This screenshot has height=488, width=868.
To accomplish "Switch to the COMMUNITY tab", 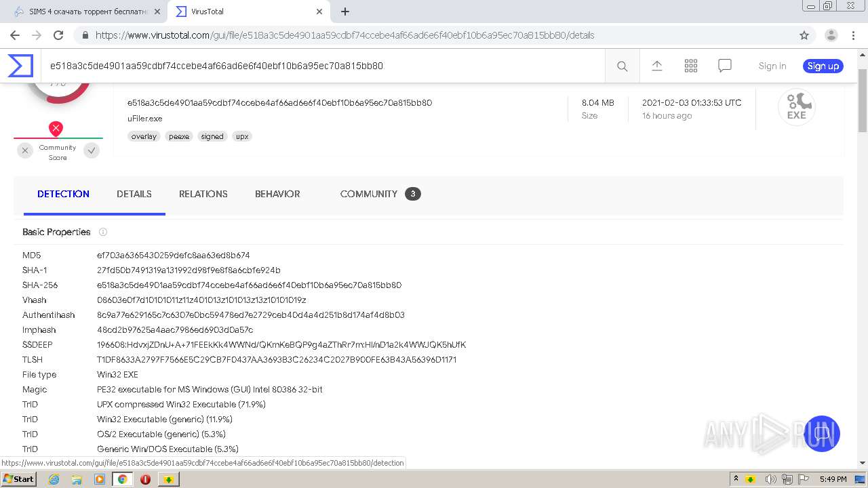I will pyautogui.click(x=380, y=194).
